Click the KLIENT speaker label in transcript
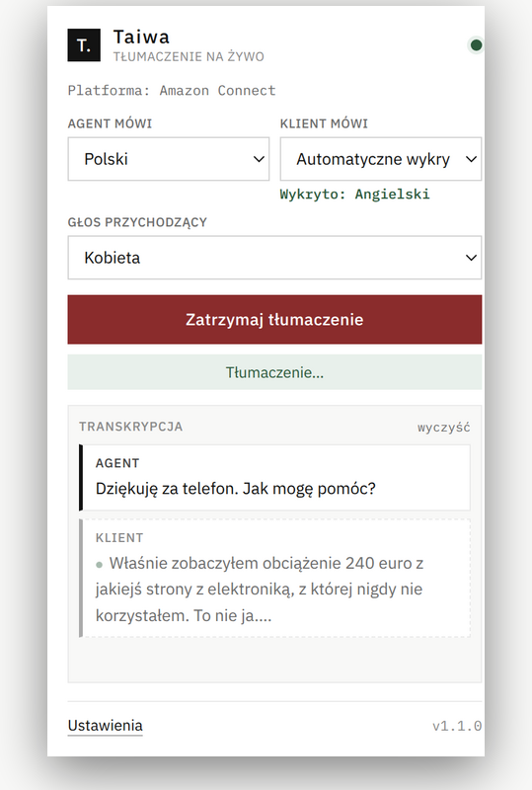Viewport: 532px width, 790px height. coord(119,537)
